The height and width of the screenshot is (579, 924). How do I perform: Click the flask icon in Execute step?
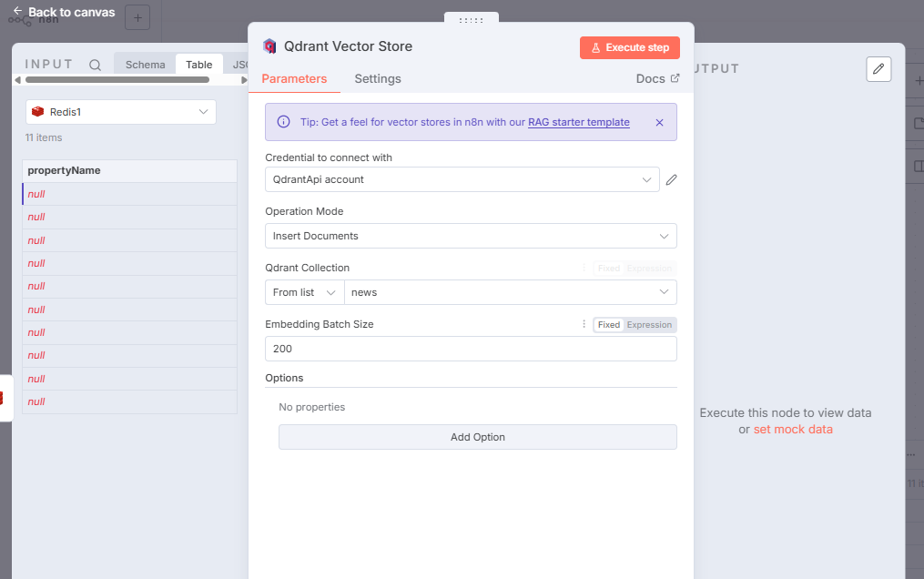595,47
